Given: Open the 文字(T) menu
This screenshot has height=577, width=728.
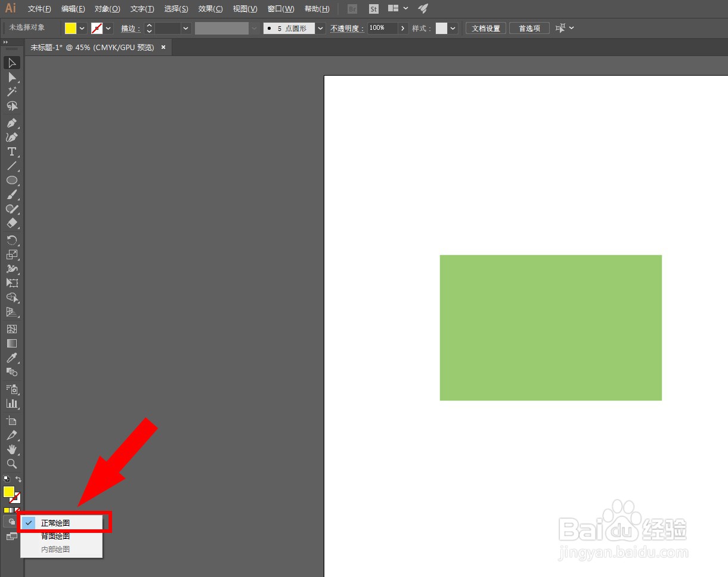Looking at the screenshot, I should [x=142, y=9].
